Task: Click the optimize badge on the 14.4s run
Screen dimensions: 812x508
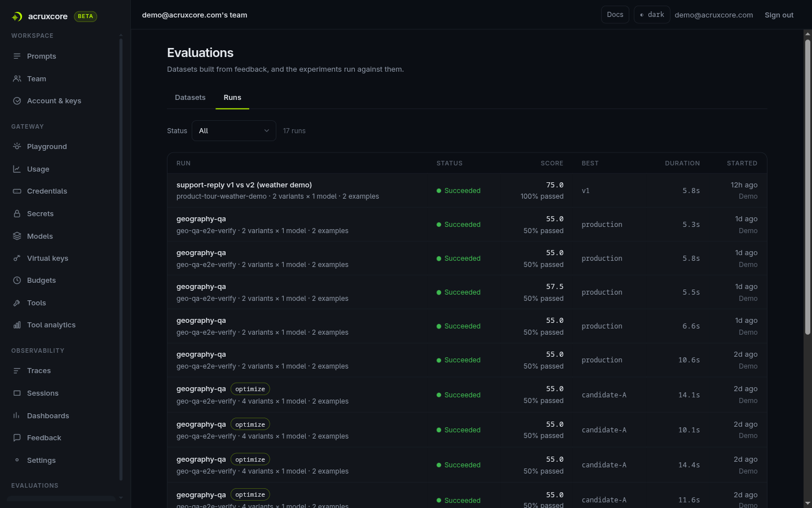Action: (x=250, y=459)
